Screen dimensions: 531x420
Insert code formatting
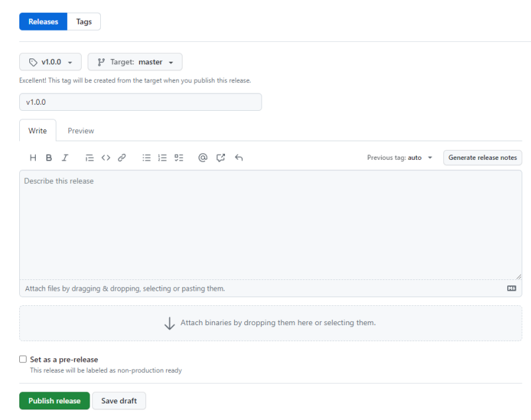tap(106, 158)
